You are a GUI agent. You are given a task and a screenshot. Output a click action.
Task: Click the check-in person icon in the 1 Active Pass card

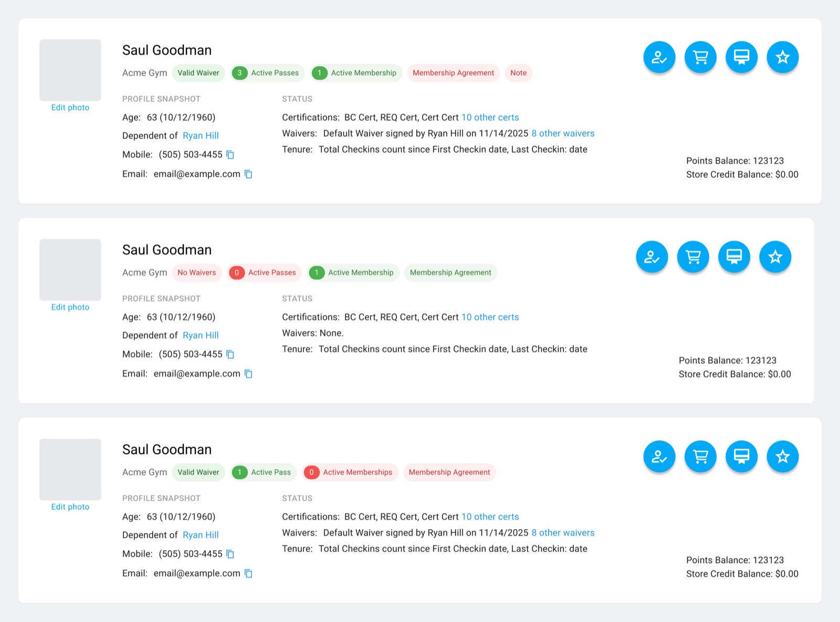[659, 457]
